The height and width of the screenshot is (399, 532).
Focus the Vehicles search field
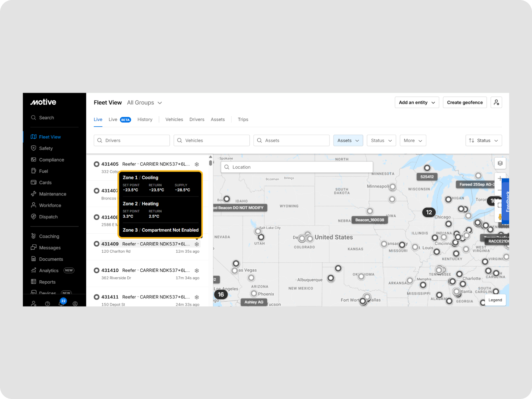(211, 140)
